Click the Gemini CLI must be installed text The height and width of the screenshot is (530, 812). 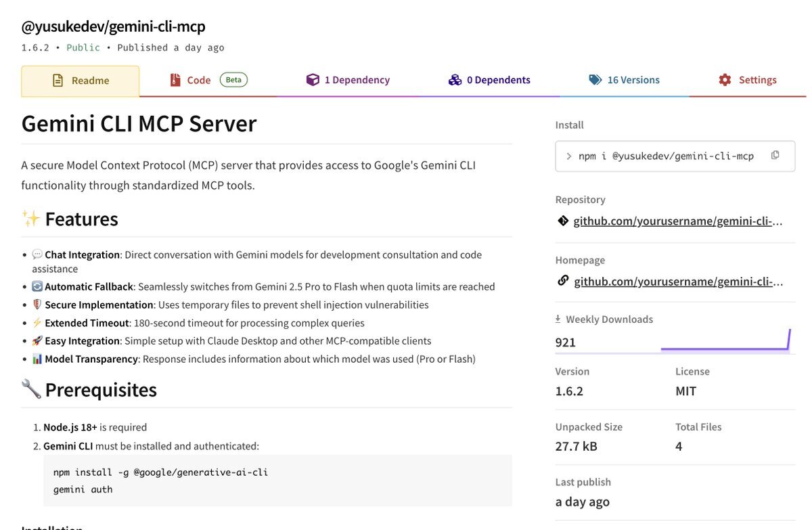(151, 446)
